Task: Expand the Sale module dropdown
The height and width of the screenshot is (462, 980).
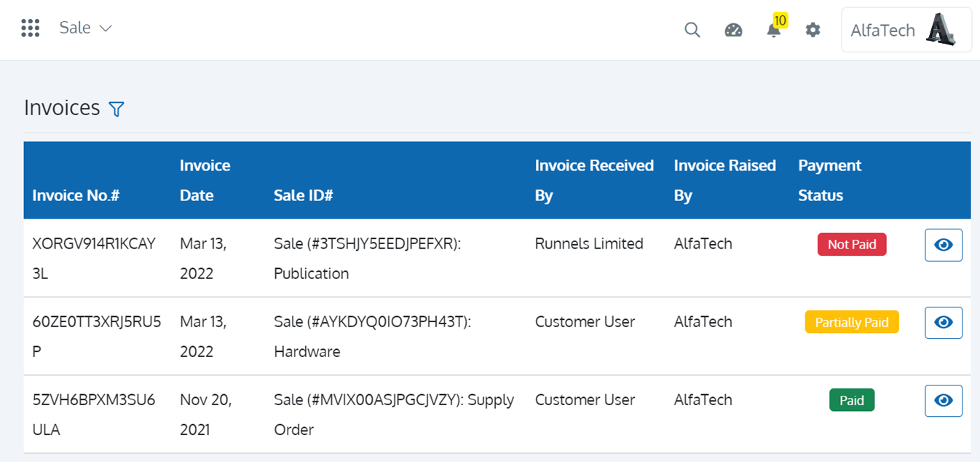Action: (86, 28)
